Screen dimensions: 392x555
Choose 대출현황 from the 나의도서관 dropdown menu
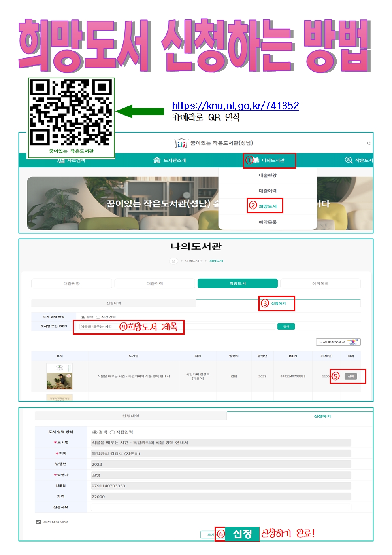tap(268, 175)
